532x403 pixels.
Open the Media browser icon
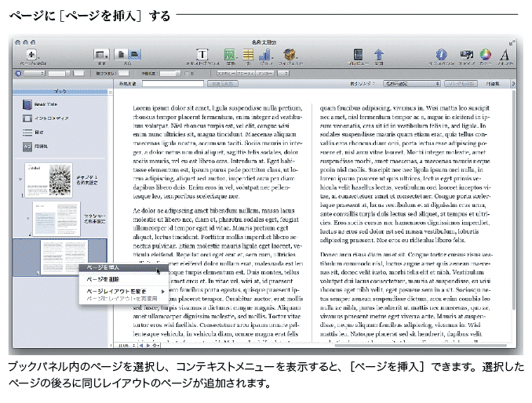point(467,54)
